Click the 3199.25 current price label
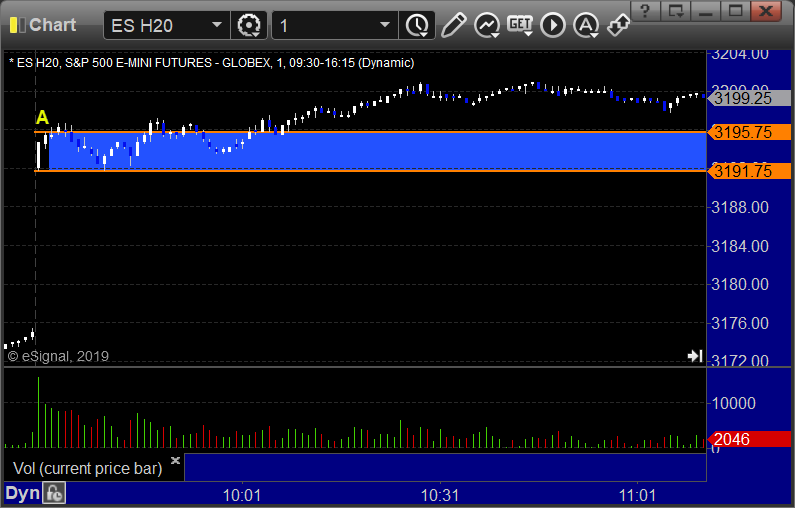This screenshot has height=508, width=795. pos(749,98)
